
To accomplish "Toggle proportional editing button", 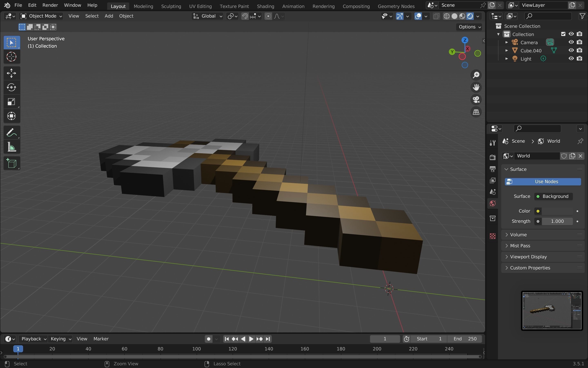I will [x=268, y=16].
